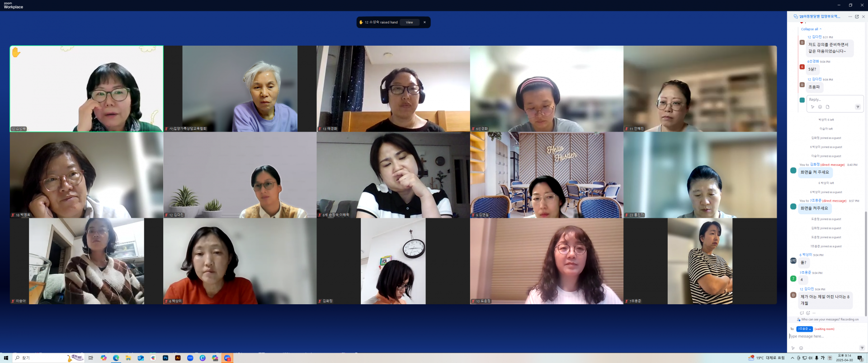The width and height of the screenshot is (868, 363).
Task: Add a reaction to the last chat message
Action: [808, 313]
